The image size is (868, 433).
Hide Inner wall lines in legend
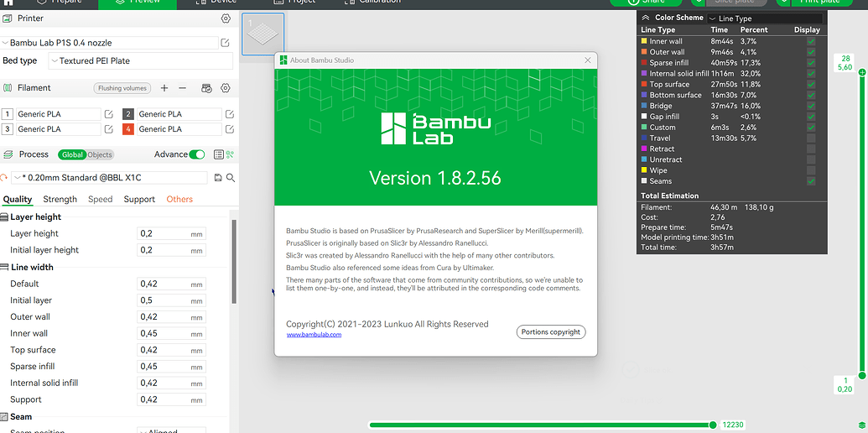click(811, 41)
